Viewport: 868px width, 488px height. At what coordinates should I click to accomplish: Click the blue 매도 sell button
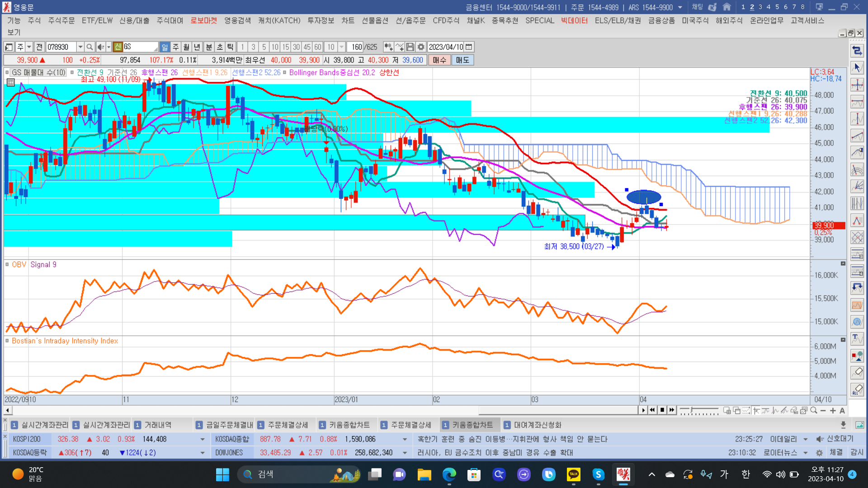click(x=462, y=60)
